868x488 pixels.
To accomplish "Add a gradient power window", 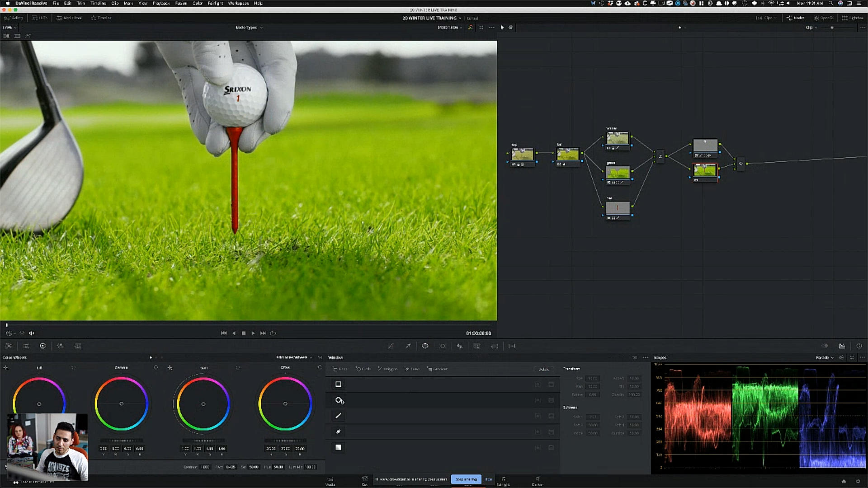I will click(437, 369).
